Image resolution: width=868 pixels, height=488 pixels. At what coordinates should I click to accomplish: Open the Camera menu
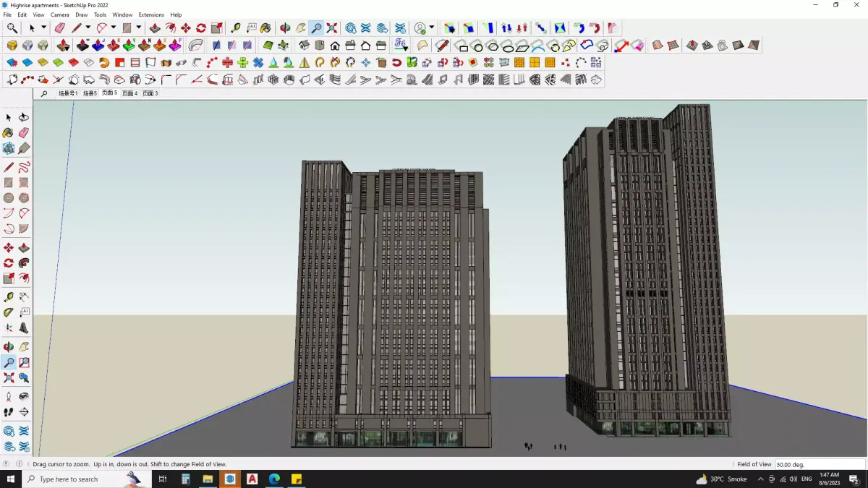tap(60, 14)
